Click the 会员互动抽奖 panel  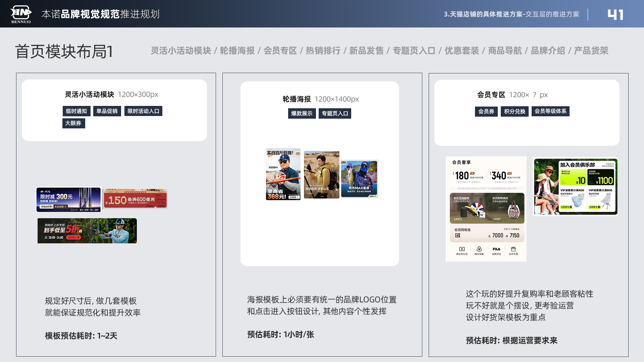pyautogui.click(x=468, y=208)
